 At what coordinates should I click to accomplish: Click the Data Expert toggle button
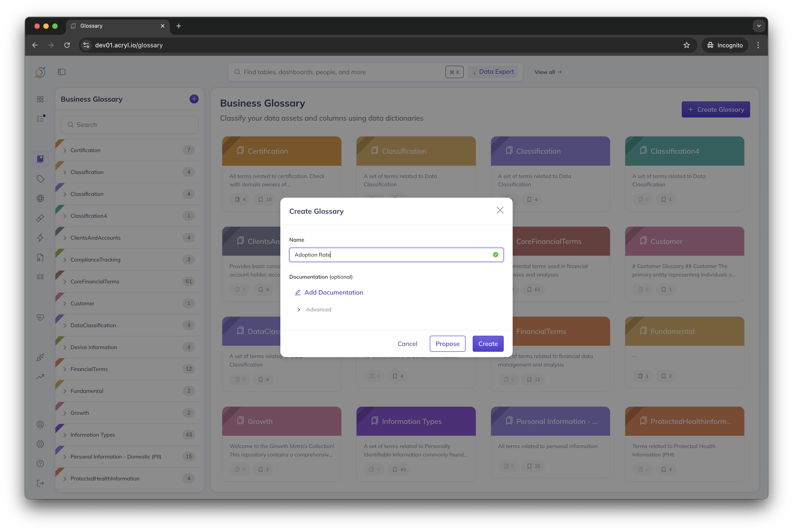point(493,72)
